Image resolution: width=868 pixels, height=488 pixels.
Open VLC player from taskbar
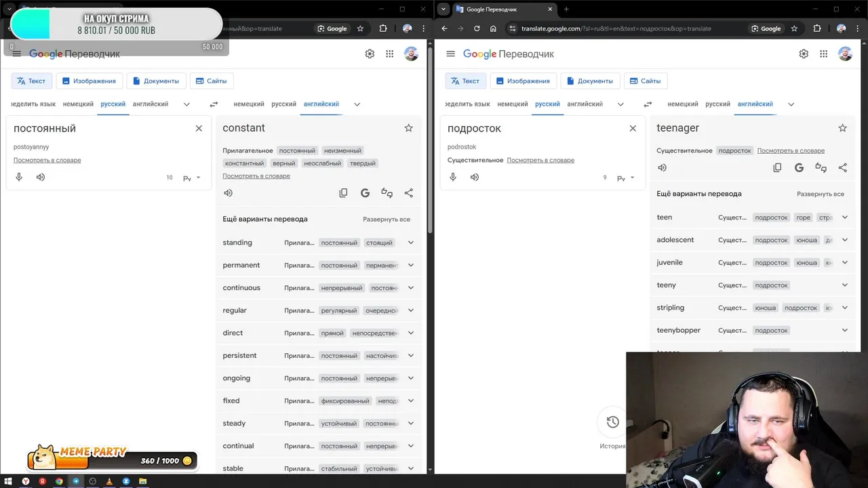[x=110, y=481]
